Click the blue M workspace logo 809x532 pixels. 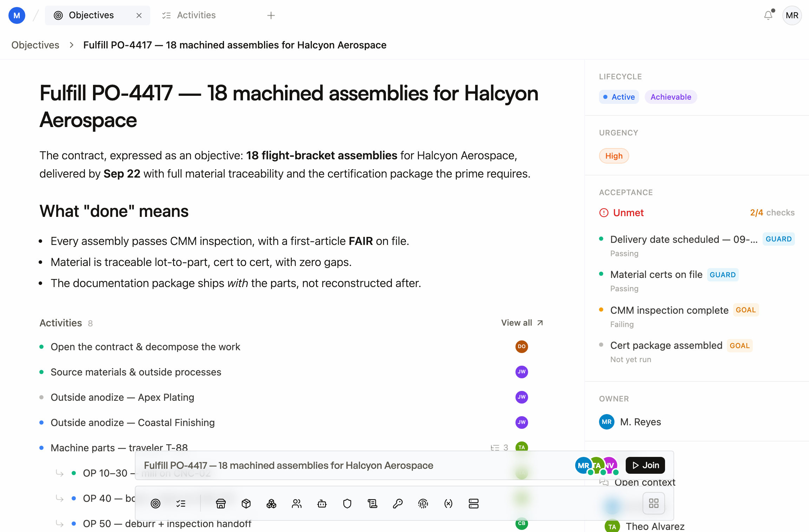(17, 15)
